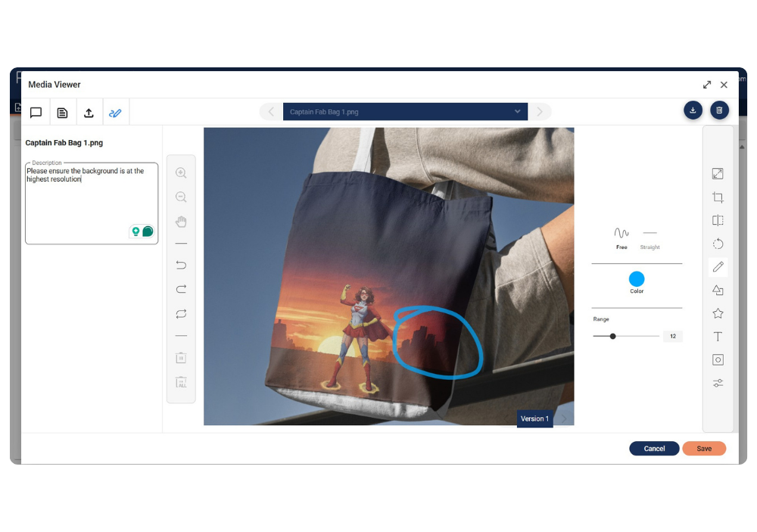Viewport: 757px width, 532px height.
Task: Click the Save button
Action: tap(703, 449)
